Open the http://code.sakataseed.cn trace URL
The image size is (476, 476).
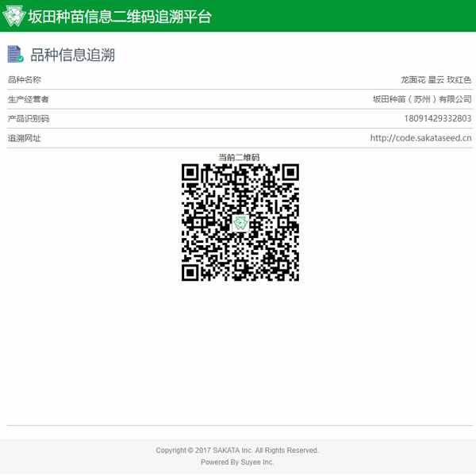pyautogui.click(x=420, y=138)
